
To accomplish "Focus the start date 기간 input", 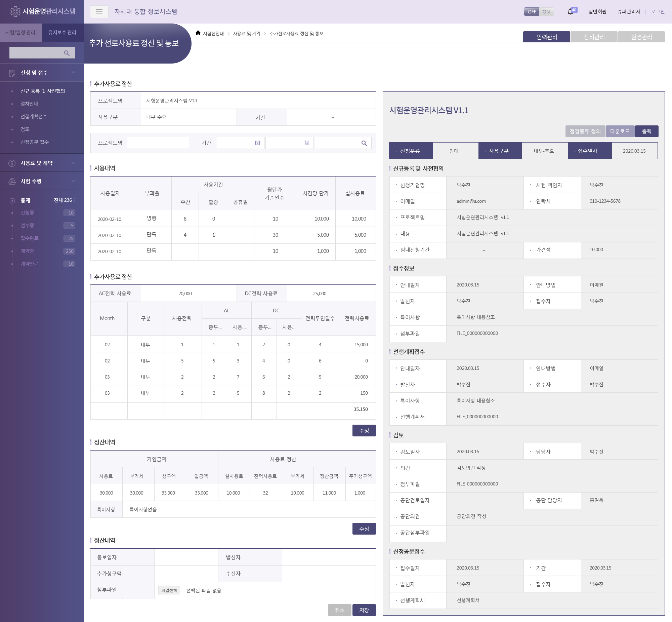I will (x=240, y=143).
